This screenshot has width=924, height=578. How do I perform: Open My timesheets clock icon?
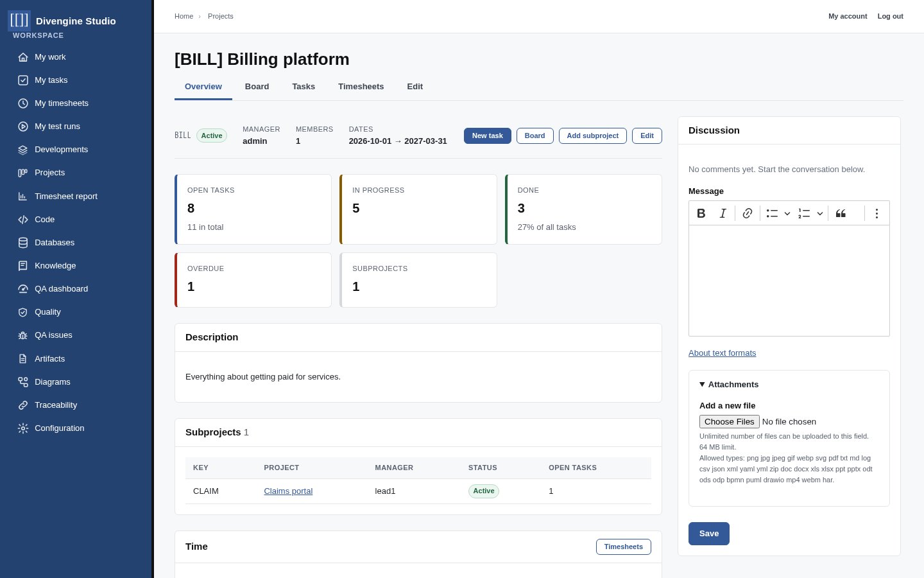(x=23, y=103)
